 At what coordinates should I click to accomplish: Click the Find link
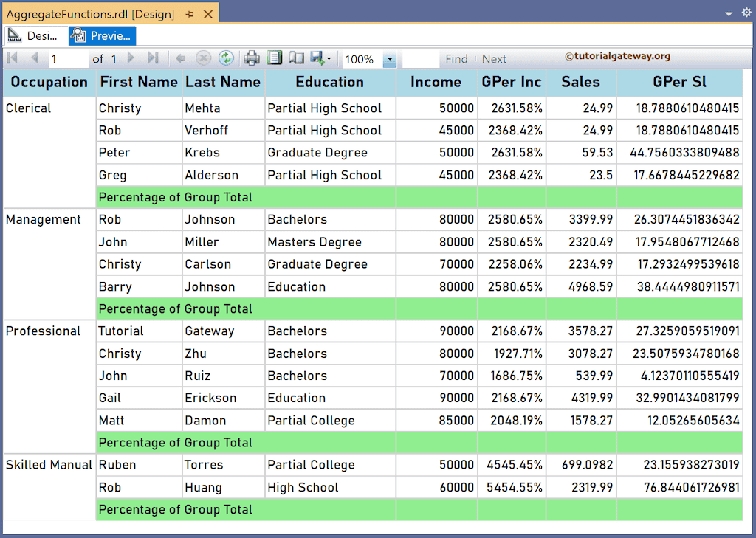[x=456, y=58]
